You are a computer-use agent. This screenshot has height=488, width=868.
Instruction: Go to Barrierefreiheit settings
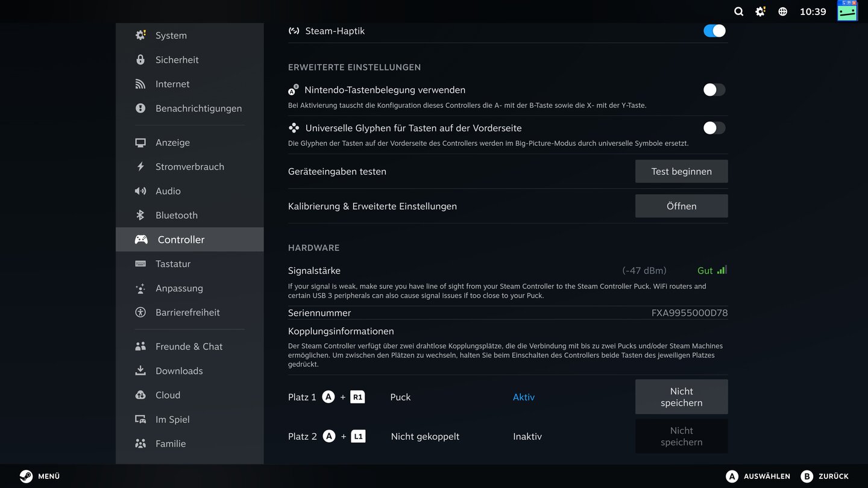pyautogui.click(x=187, y=312)
